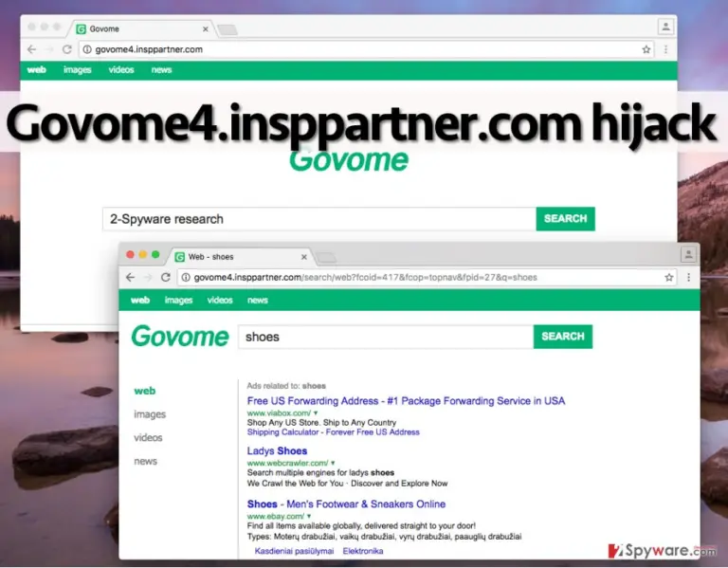
Task: Open the three-dot menu in the back window
Action: pyautogui.click(x=665, y=49)
